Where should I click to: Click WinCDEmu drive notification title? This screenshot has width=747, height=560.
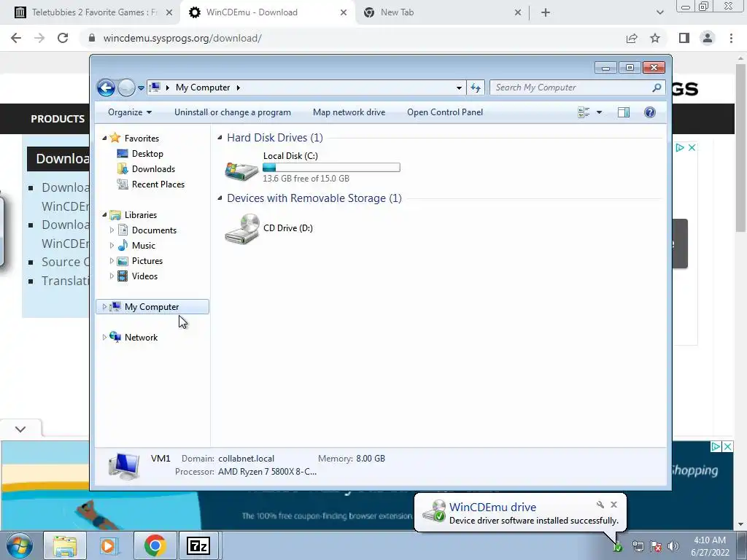492,507
